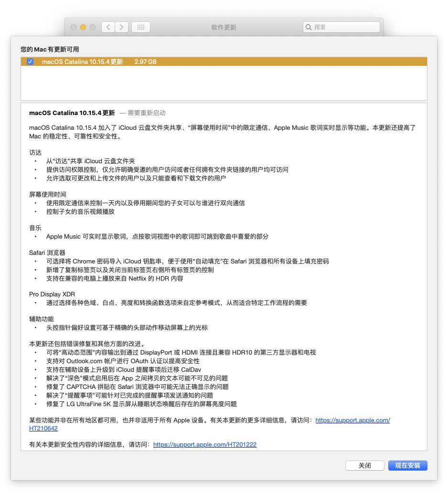Image resolution: width=448 pixels, height=493 pixels.
Task: Click the line 使用限定通信来控制一天内
Action: 145,203
